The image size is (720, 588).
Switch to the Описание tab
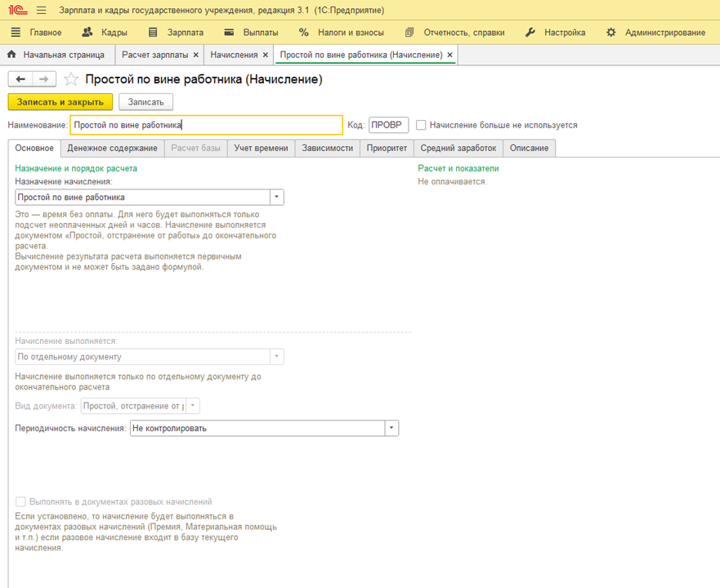coord(529,149)
